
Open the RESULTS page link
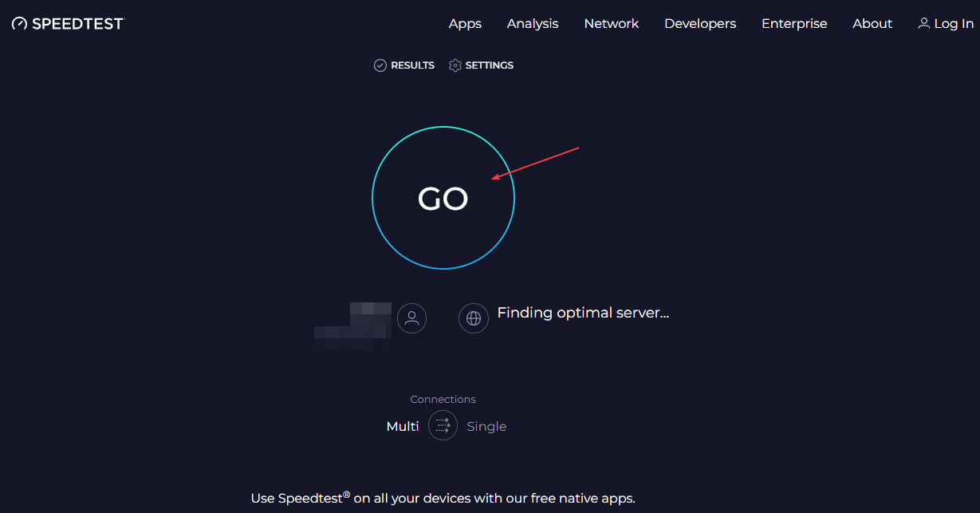click(412, 65)
